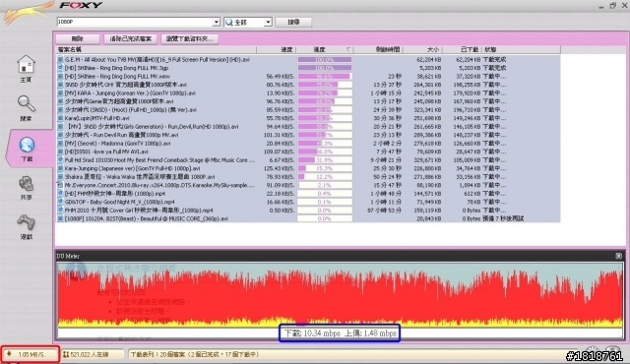Click the 521,022 人在線 status bar entry
This screenshot has width=630, height=364.
pyautogui.click(x=90, y=354)
